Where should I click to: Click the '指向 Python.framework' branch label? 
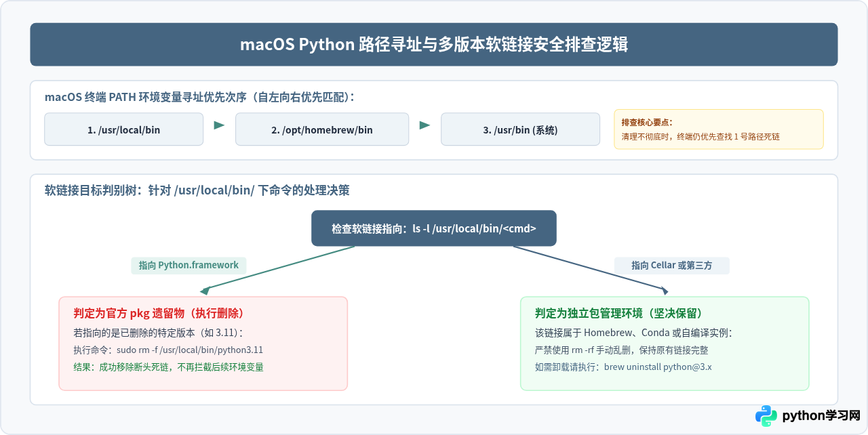point(189,265)
